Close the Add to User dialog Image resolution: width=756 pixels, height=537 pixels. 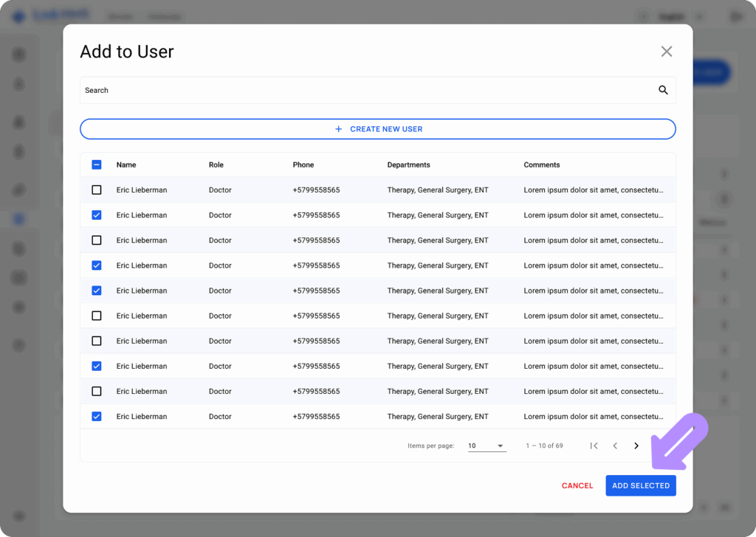click(666, 51)
